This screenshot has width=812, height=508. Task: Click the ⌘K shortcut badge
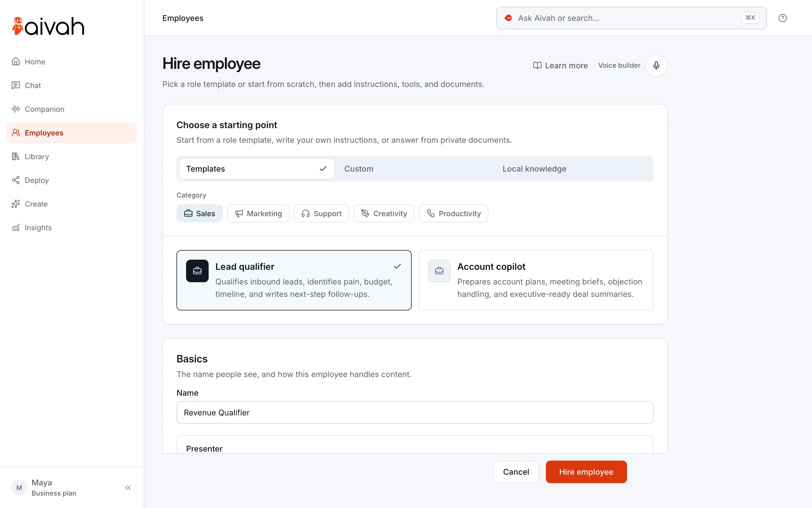coord(750,18)
